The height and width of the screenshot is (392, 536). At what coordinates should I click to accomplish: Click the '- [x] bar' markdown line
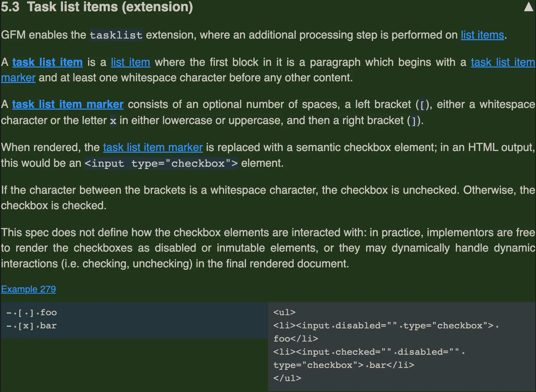click(31, 326)
